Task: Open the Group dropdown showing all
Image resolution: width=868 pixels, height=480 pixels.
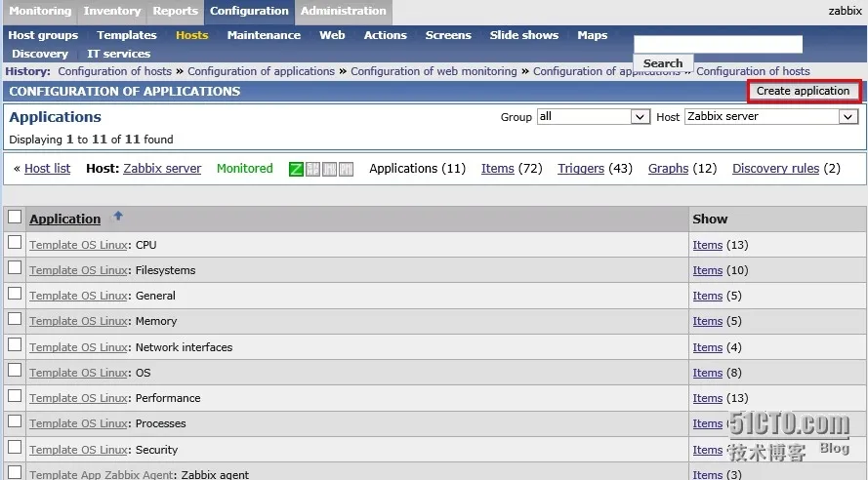Action: pos(594,117)
